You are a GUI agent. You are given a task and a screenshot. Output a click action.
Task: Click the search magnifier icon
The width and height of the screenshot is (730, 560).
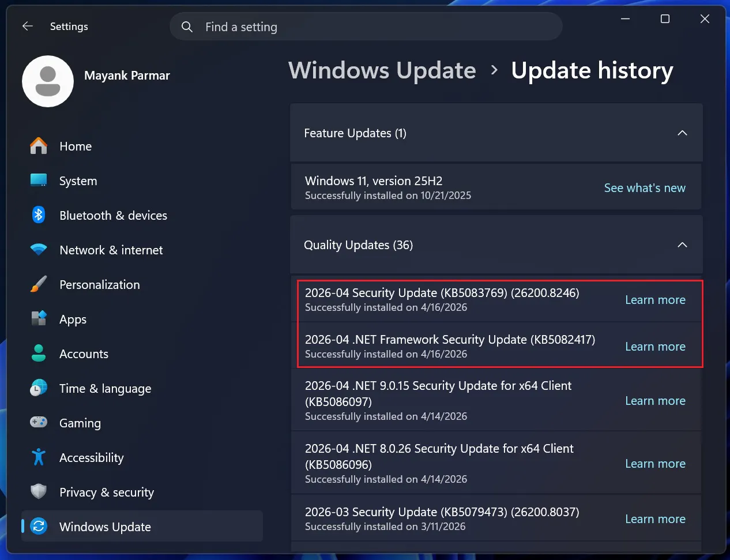click(x=187, y=27)
